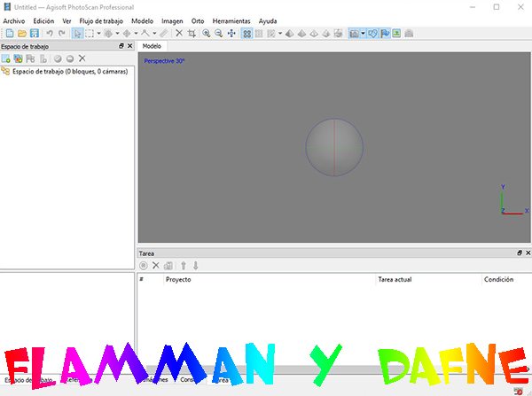532x396 pixels.
Task: Select the Modelo view tab
Action: tap(152, 46)
